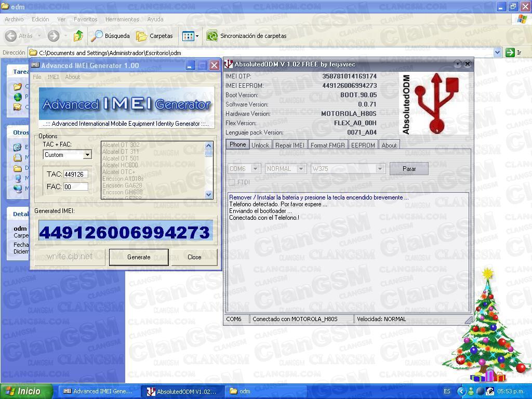Switch to the Repair IMEI tab
Image resolution: width=532 pixels, height=399 pixels.
pos(290,145)
